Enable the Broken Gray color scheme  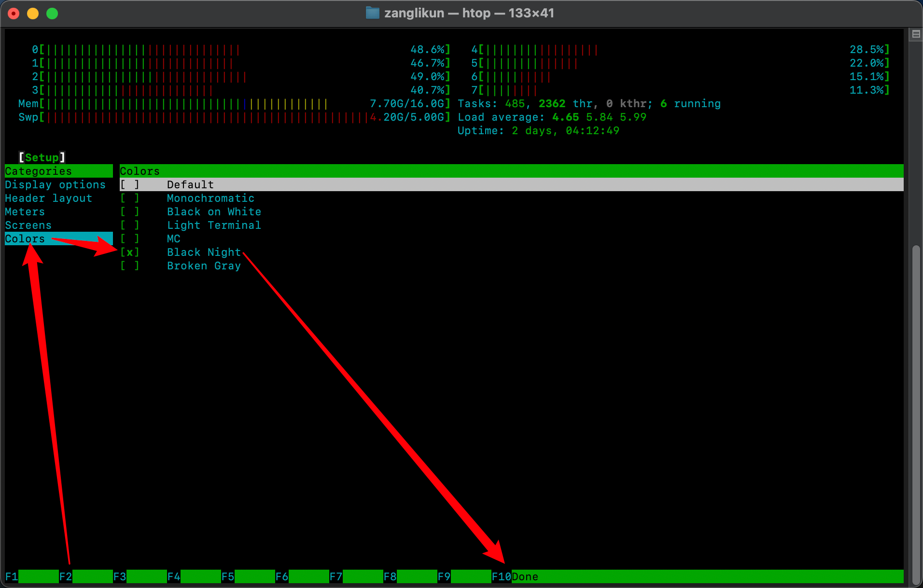pyautogui.click(x=130, y=266)
